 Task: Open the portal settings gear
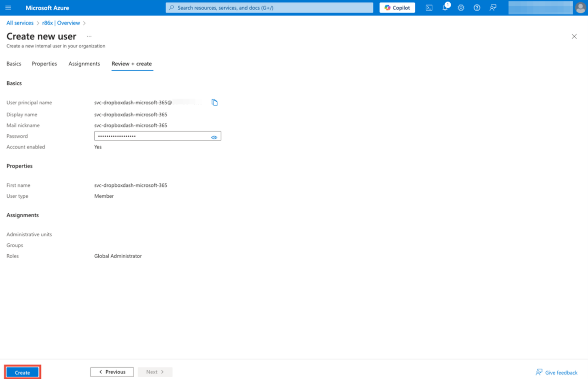click(x=461, y=7)
